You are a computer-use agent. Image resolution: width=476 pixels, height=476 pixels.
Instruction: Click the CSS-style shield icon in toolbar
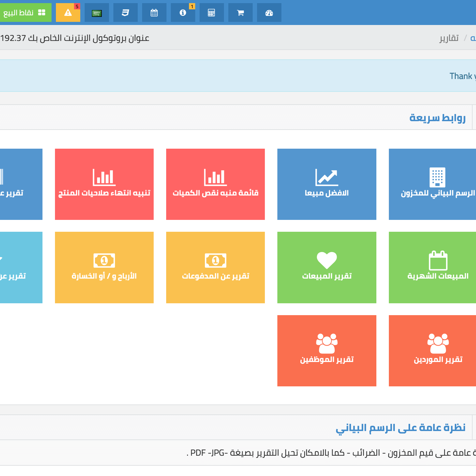[x=125, y=12]
